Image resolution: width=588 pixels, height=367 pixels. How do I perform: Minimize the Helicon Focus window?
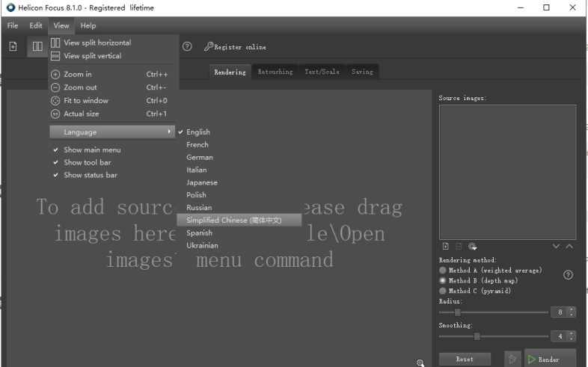[x=521, y=7]
